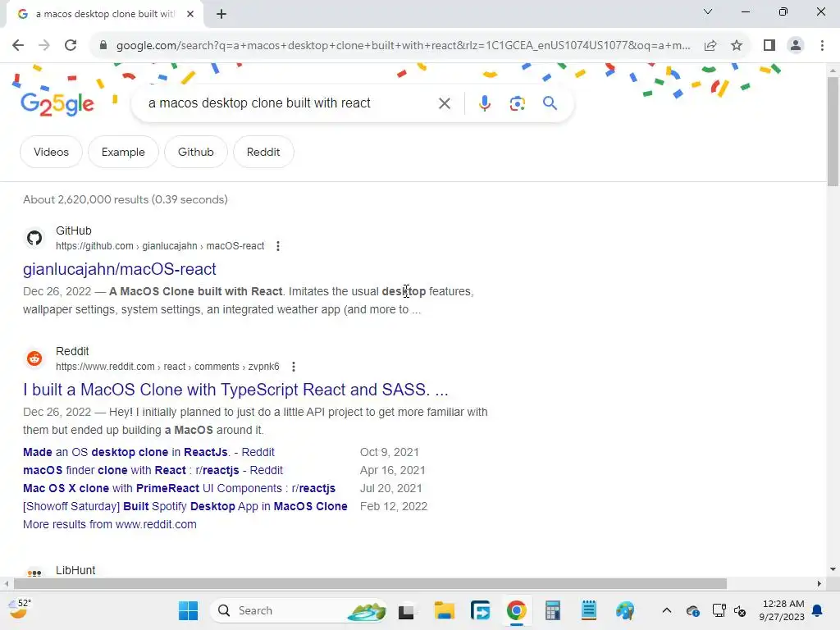Open Task View on taskbar

(x=406, y=611)
